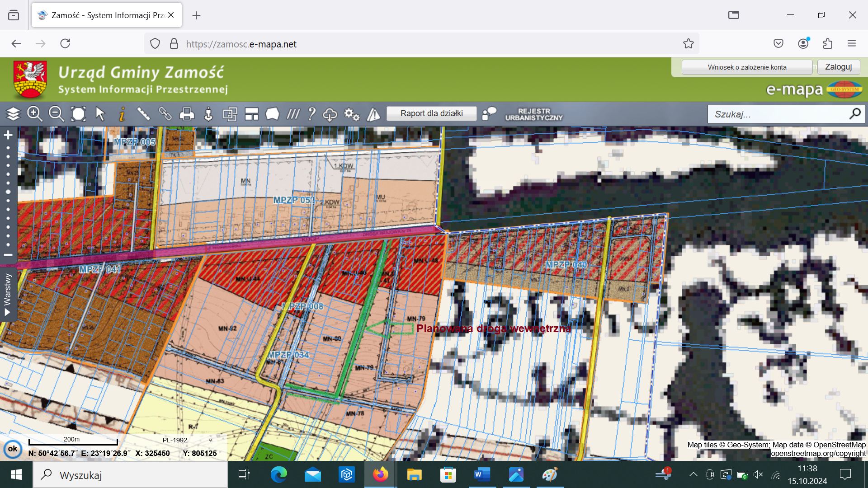The image size is (868, 488).
Task: Click the cloud download icon
Action: pos(330,114)
